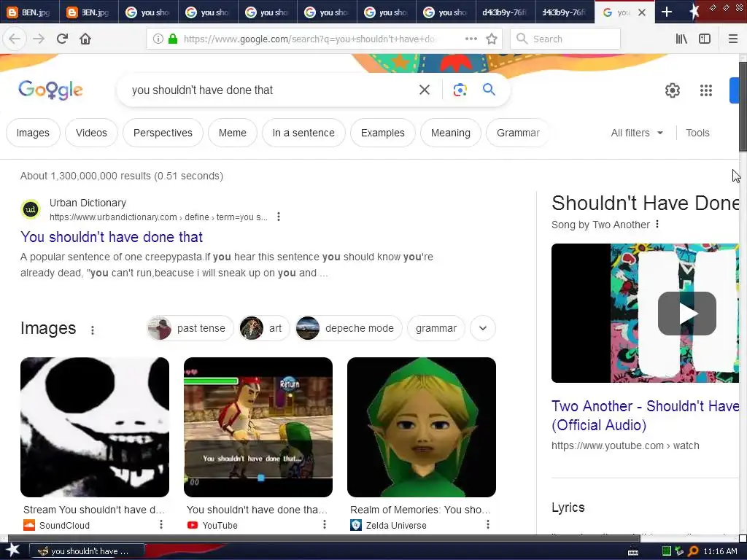Open the star start menu in taskbar
Image resolution: width=747 pixels, height=560 pixels.
[12, 551]
